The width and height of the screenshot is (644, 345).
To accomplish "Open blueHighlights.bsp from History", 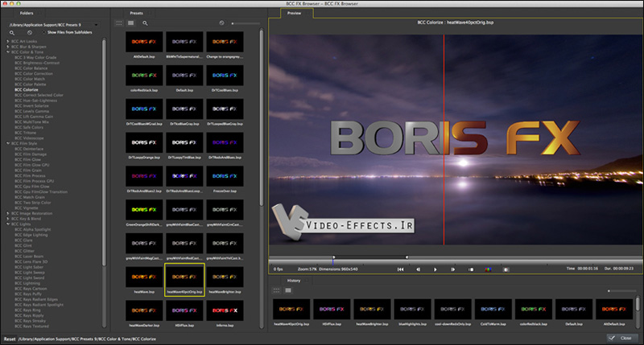I will pos(412,310).
